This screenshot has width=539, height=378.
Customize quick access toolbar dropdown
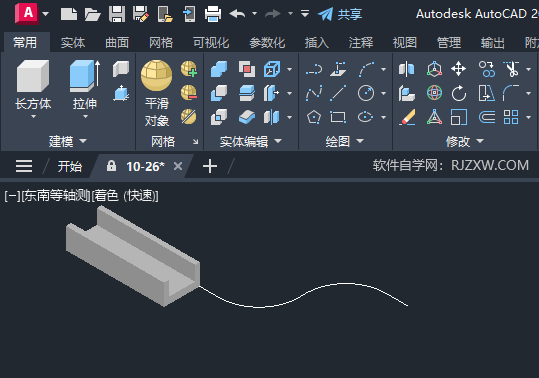[x=305, y=14]
